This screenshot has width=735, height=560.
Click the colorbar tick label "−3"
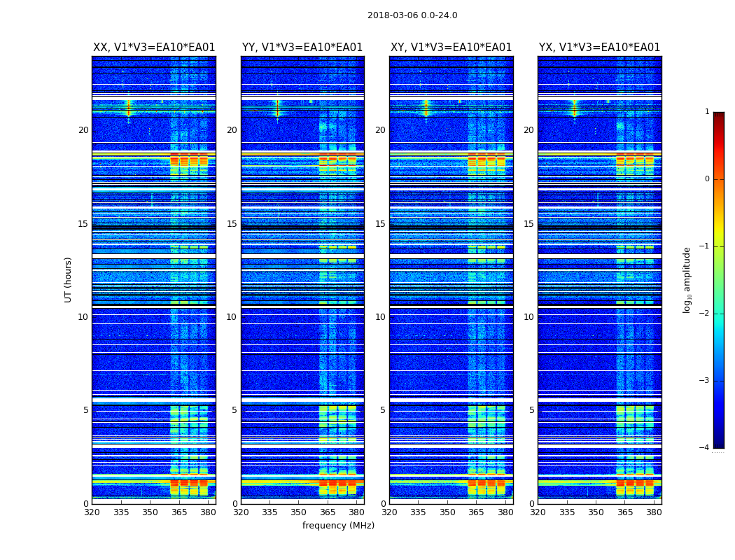click(704, 380)
